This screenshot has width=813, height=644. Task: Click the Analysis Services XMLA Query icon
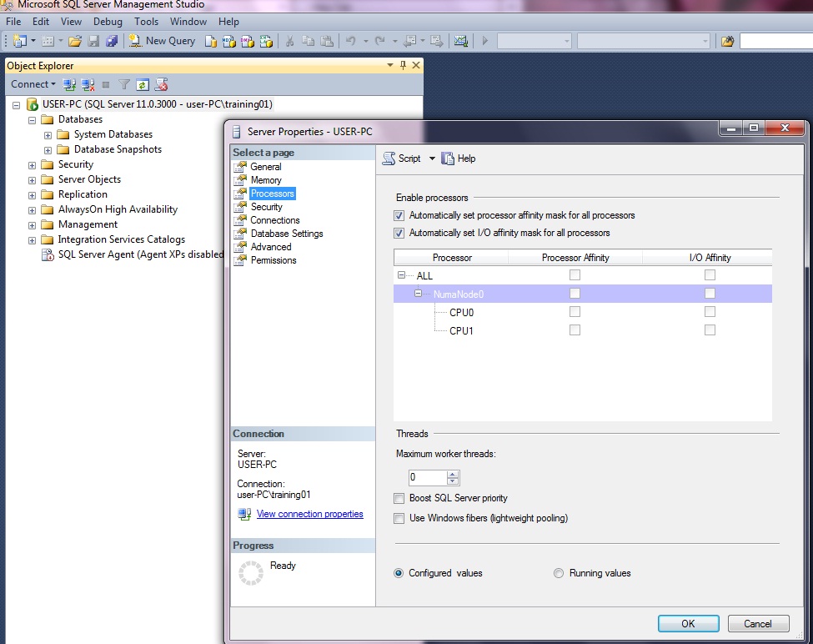266,41
